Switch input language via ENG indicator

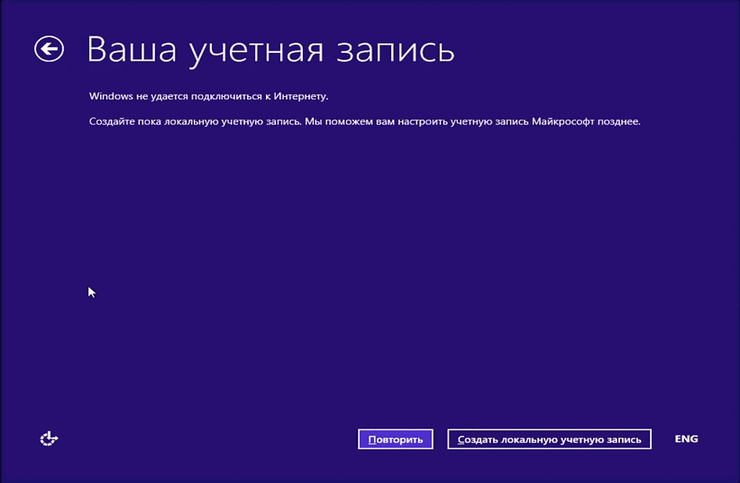pos(686,439)
